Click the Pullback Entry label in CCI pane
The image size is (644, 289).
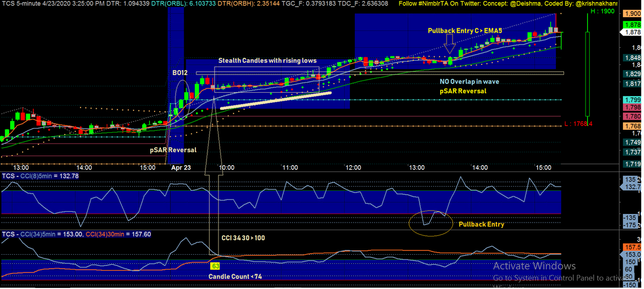pyautogui.click(x=481, y=224)
